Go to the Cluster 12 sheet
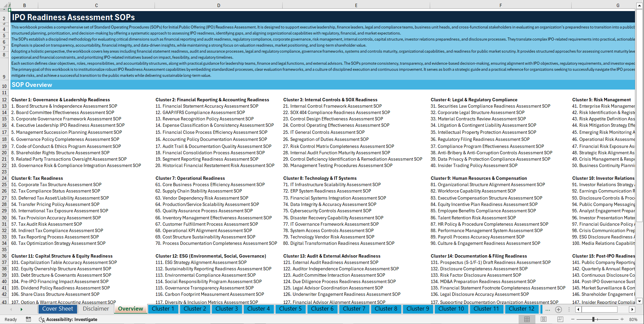The width and height of the screenshot is (644, 324). click(x=522, y=309)
